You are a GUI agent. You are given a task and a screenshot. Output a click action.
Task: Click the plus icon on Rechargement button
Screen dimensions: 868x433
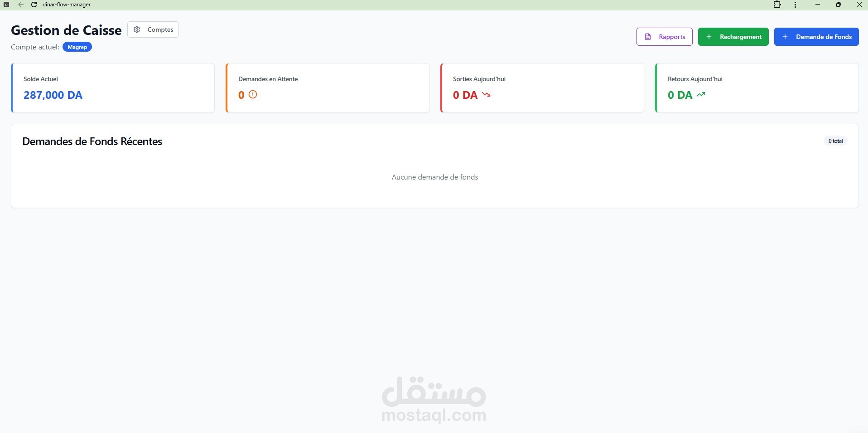click(x=710, y=37)
